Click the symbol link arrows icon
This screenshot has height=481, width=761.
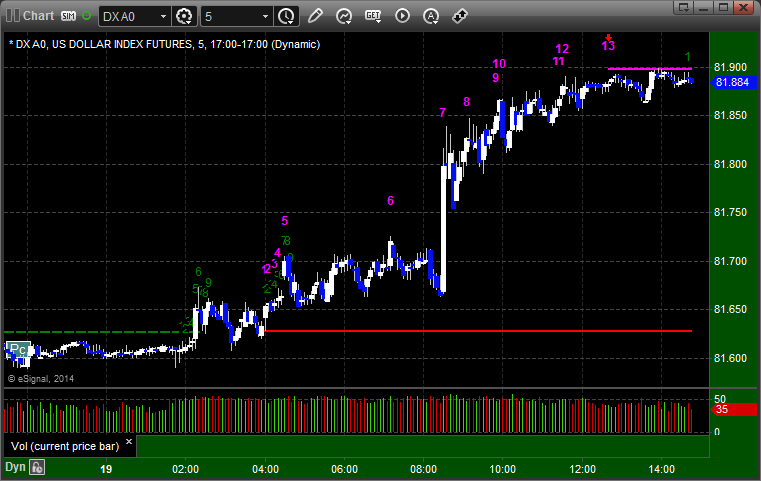coord(460,16)
